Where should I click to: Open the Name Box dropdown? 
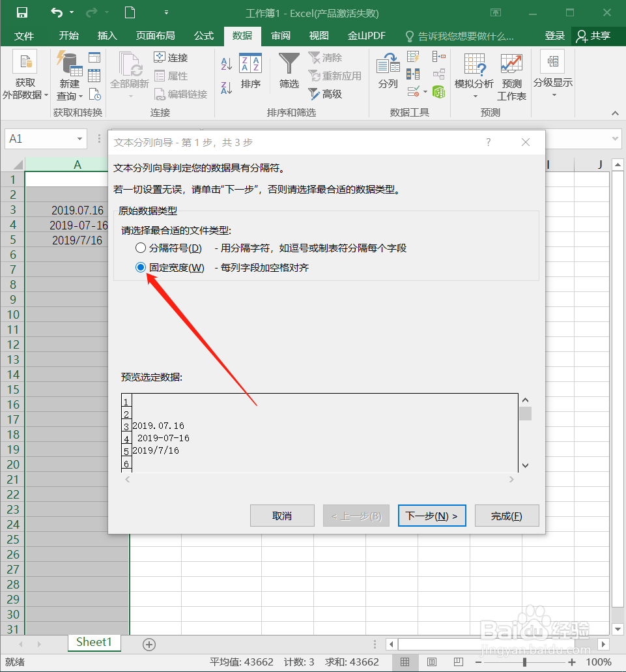(x=81, y=139)
